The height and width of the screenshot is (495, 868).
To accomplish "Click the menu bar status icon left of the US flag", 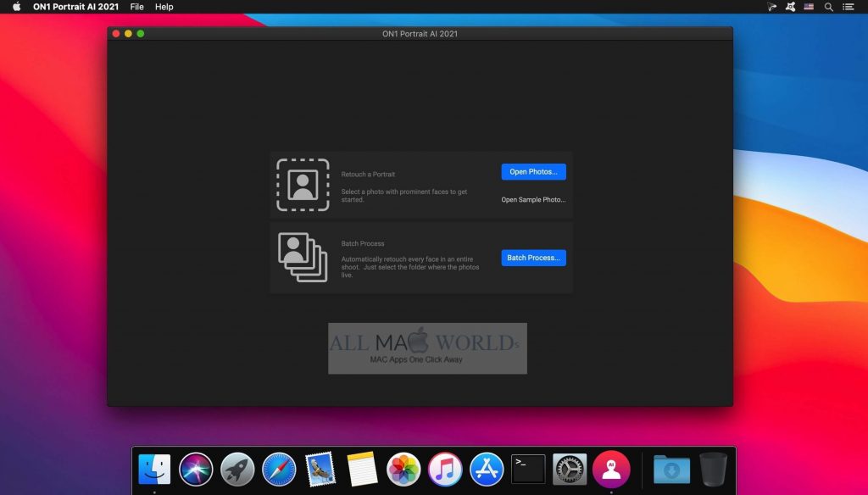I will pos(791,7).
